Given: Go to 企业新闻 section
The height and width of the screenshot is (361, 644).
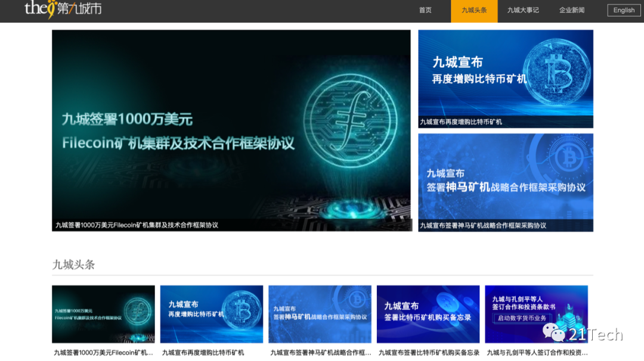Looking at the screenshot, I should point(572,10).
